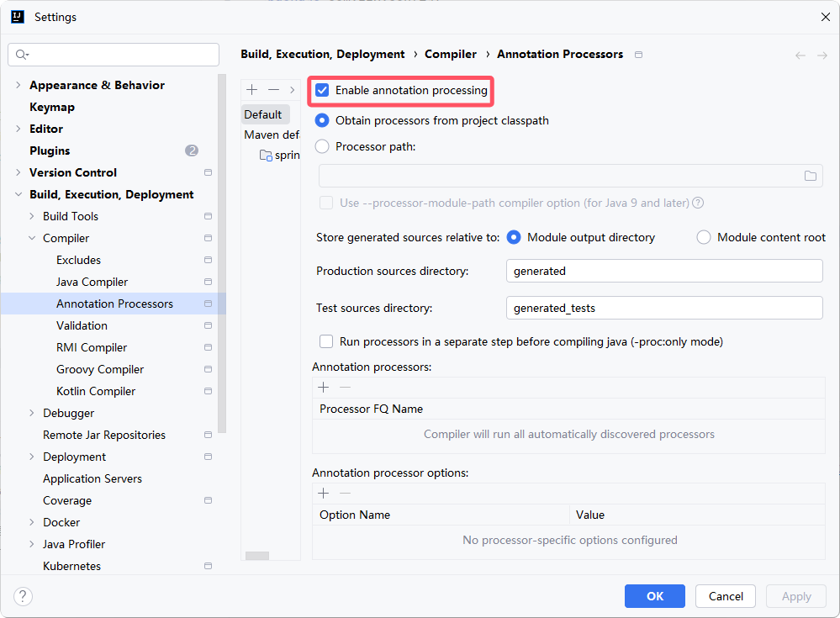Select the Default annotation profile
840x618 pixels.
click(263, 114)
